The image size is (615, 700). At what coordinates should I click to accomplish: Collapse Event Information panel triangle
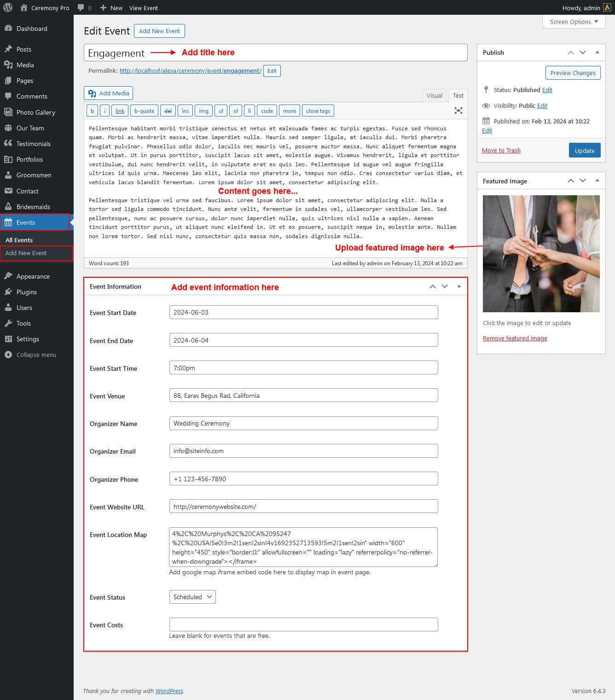[x=459, y=286]
